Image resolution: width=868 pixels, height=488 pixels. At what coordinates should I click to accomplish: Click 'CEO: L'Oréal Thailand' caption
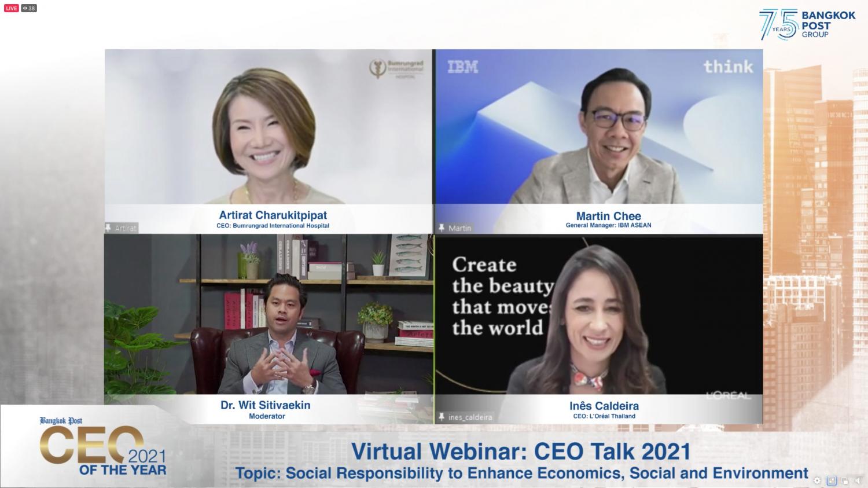click(x=604, y=416)
